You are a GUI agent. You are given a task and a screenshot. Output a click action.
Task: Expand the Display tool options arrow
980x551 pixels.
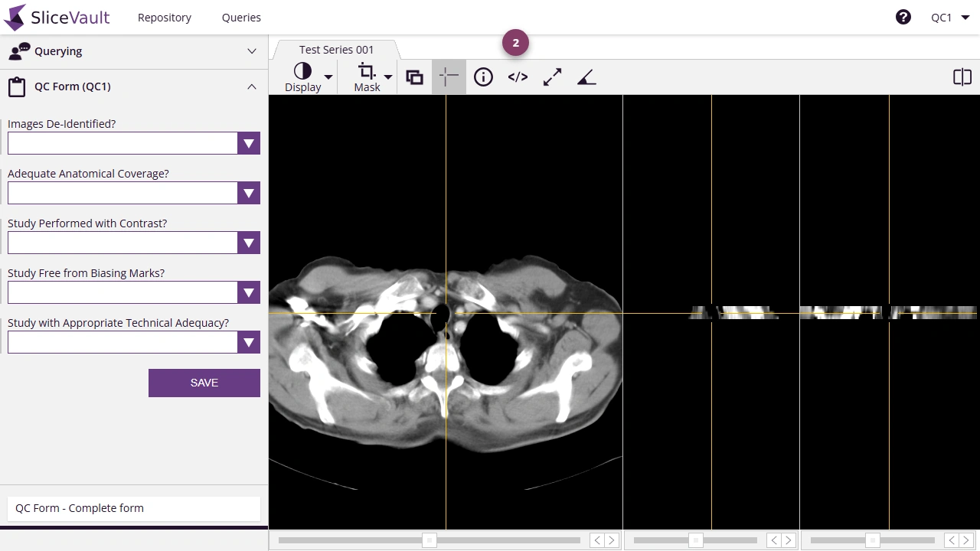328,77
